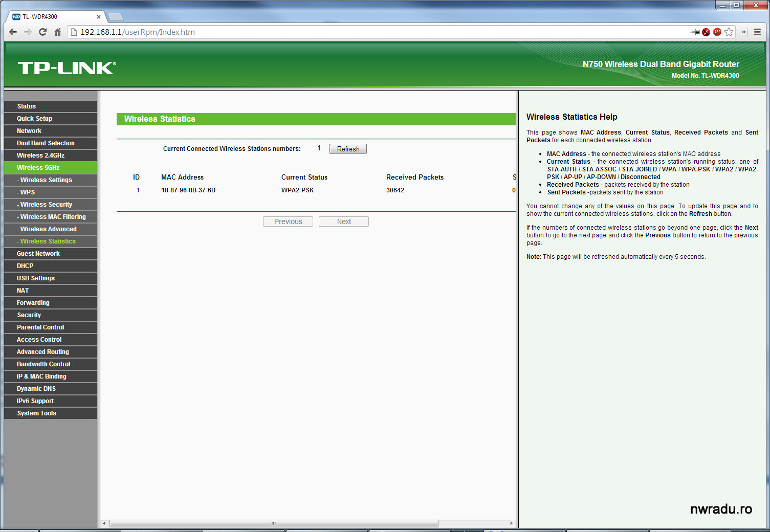Open the Chrome hamburger menu
This screenshot has height=532, width=770.
[757, 32]
